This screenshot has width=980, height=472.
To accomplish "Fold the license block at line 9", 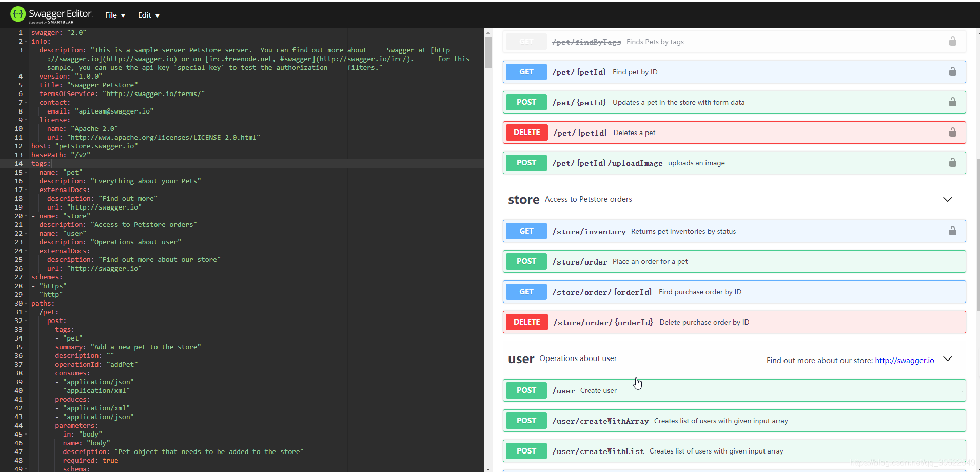I will click(26, 120).
